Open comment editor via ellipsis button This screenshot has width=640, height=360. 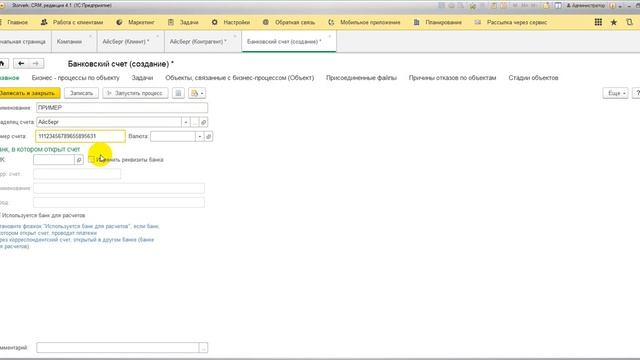(x=203, y=348)
